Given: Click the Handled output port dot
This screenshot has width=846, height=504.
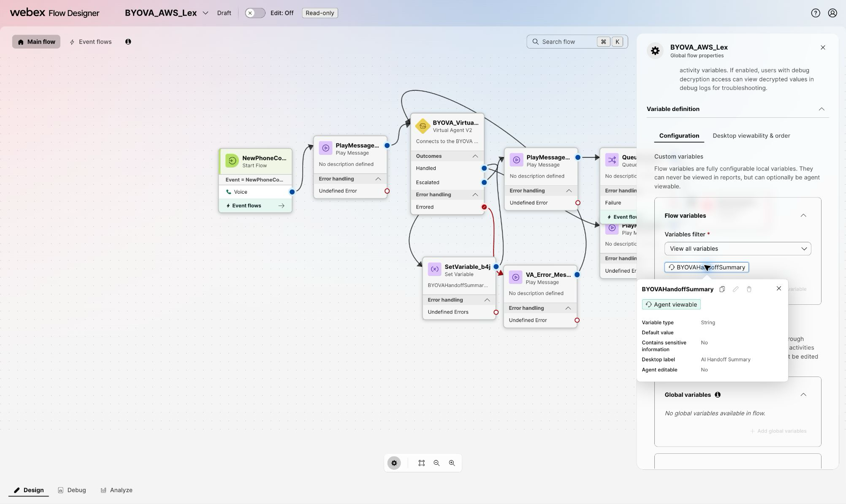Looking at the screenshot, I should pos(484,168).
